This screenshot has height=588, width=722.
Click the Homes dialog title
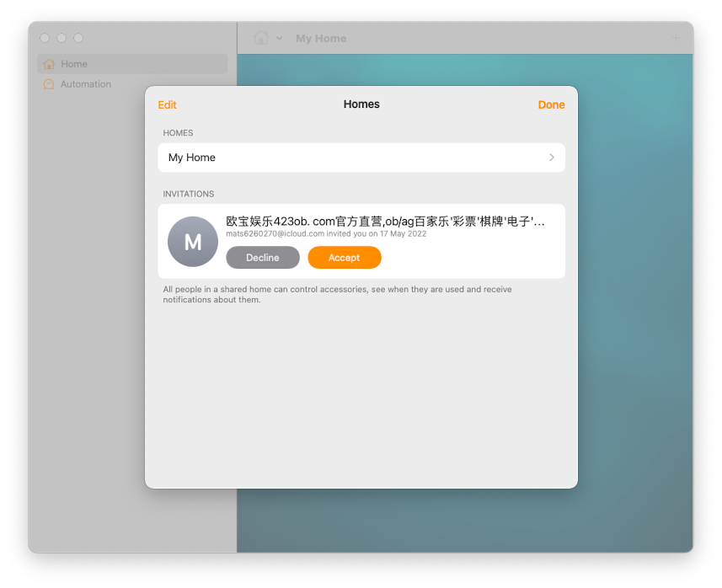[361, 104]
